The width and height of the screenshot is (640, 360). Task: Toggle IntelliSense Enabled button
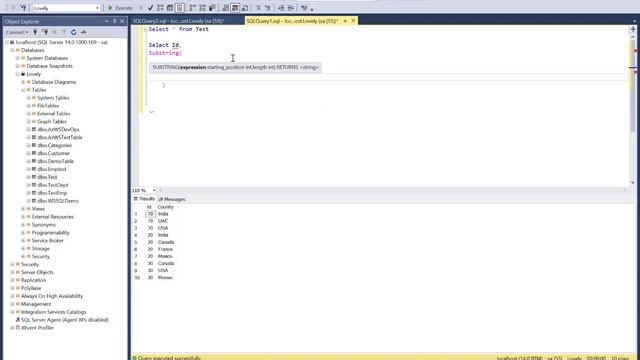pos(180,8)
